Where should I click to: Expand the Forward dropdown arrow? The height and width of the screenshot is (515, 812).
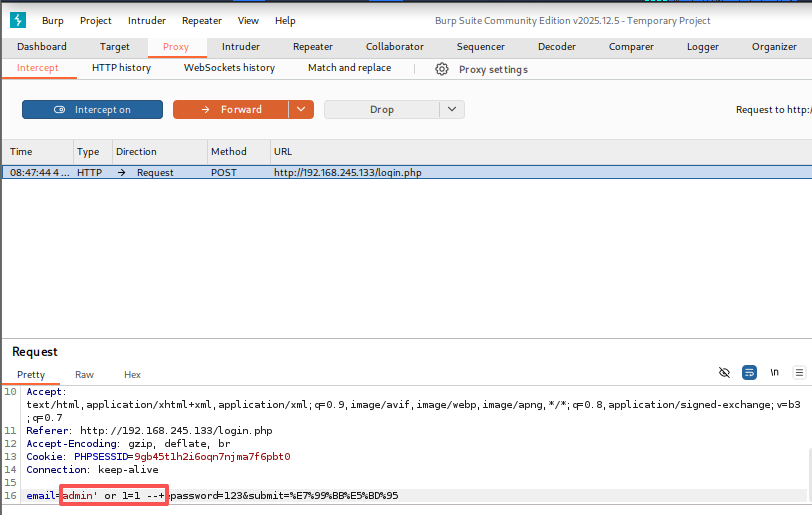301,109
